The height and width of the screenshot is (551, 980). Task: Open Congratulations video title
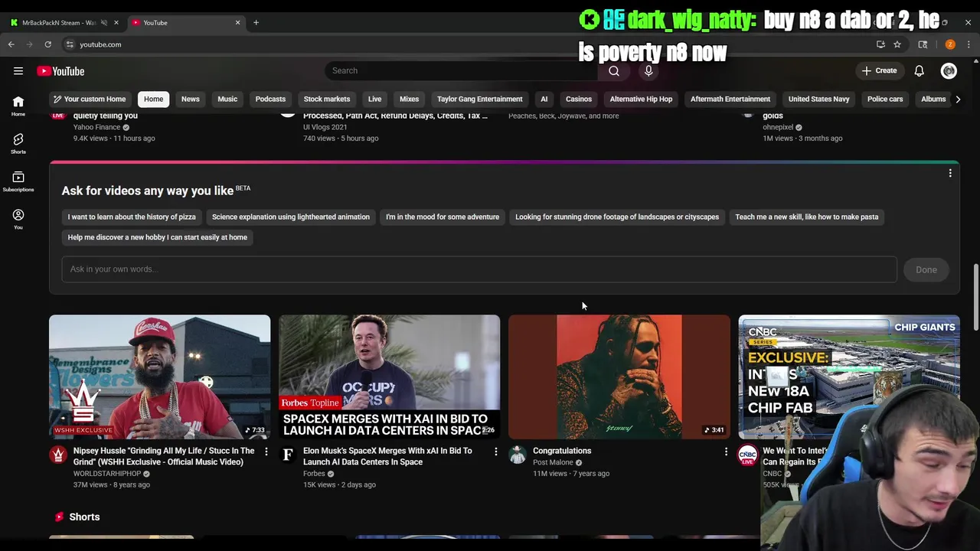[562, 452]
